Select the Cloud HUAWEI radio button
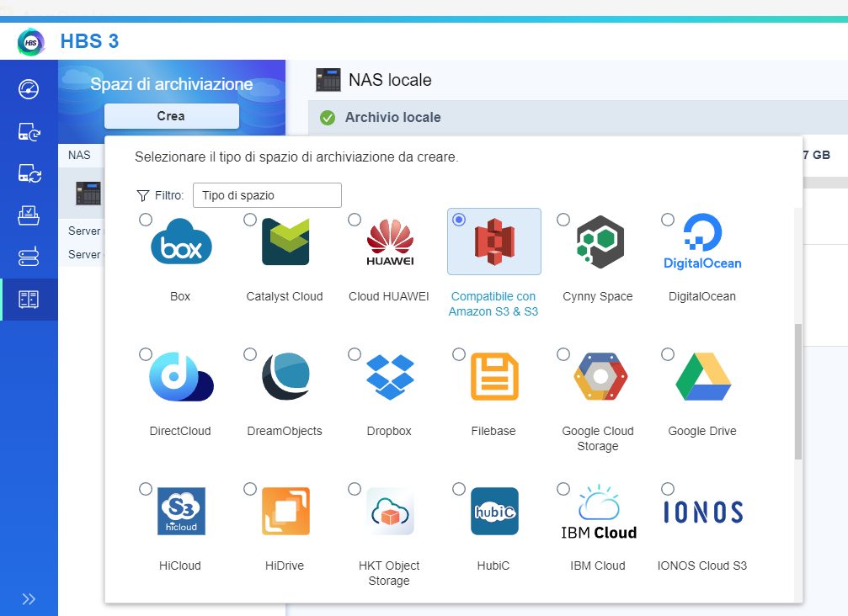Viewport: 848px width, 616px height. pyautogui.click(x=355, y=220)
